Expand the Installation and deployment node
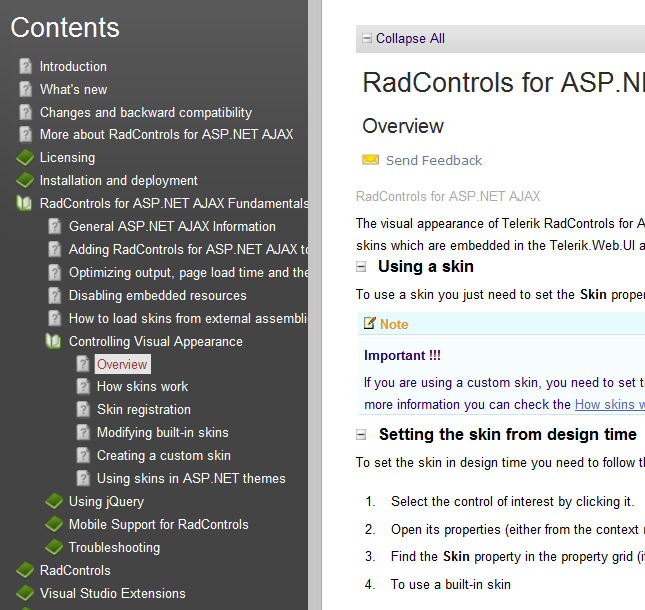 [25, 181]
